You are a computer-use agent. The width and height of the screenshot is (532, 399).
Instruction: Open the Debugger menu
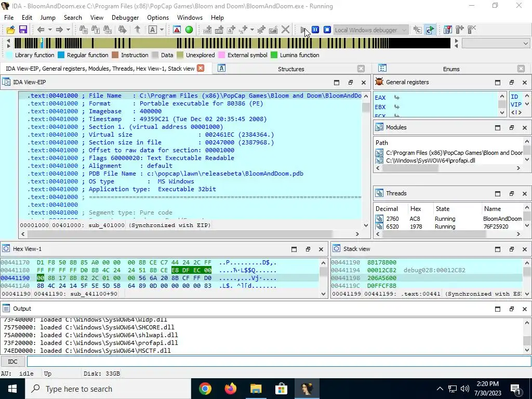[x=125, y=18]
